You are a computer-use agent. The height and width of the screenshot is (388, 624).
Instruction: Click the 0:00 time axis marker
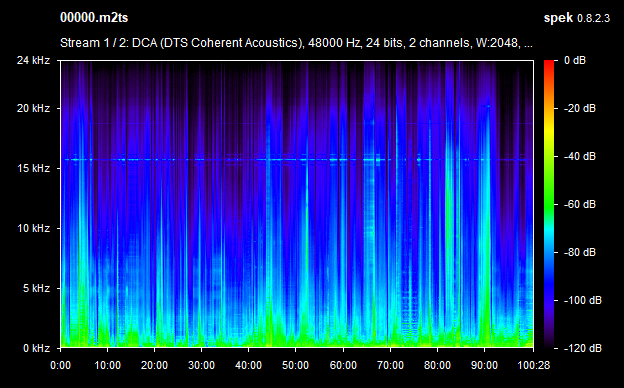(x=60, y=365)
